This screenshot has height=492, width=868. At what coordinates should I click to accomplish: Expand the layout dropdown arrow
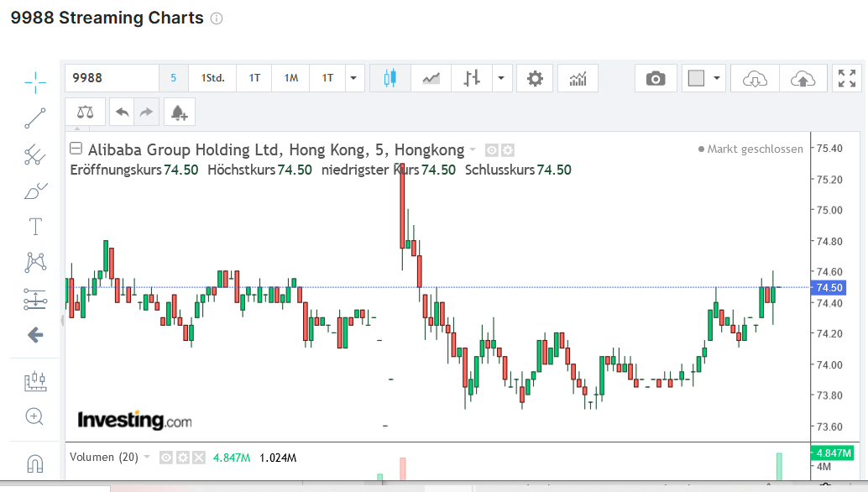(x=717, y=78)
